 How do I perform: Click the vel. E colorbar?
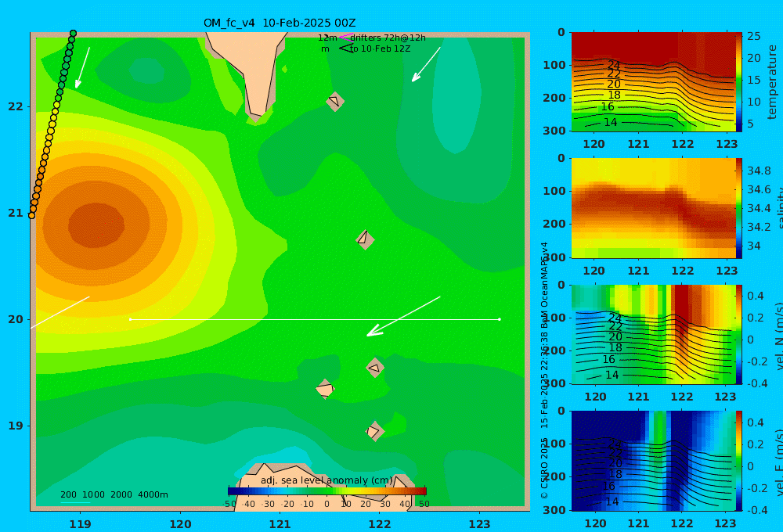[739, 461]
